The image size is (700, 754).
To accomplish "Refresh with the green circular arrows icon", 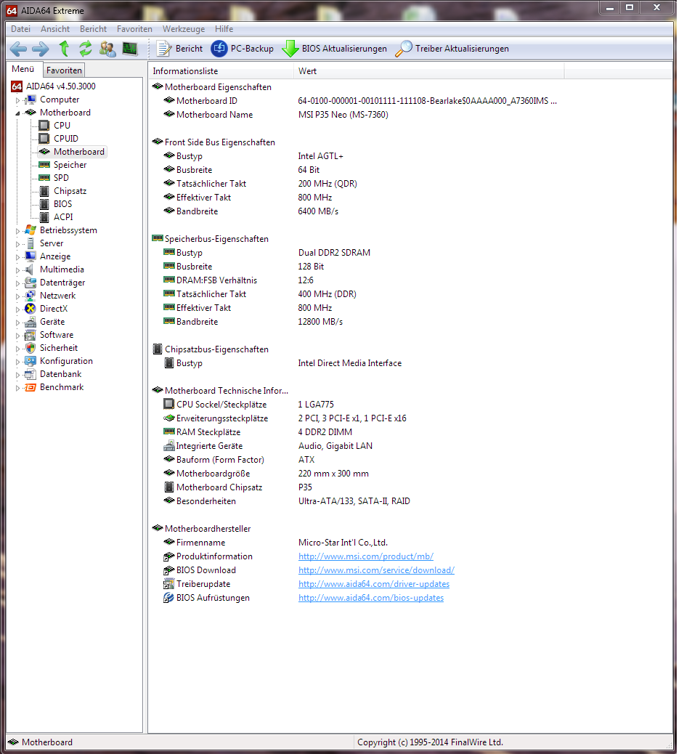I will click(86, 49).
